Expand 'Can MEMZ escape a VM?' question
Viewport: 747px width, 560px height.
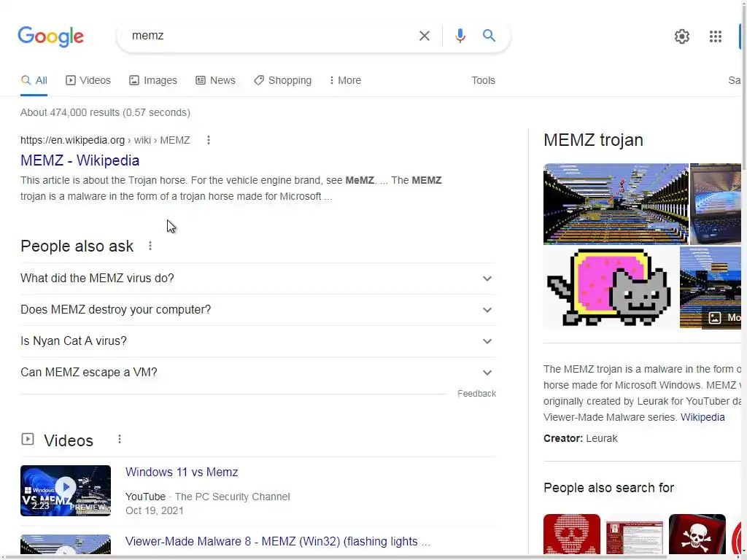pyautogui.click(x=258, y=373)
